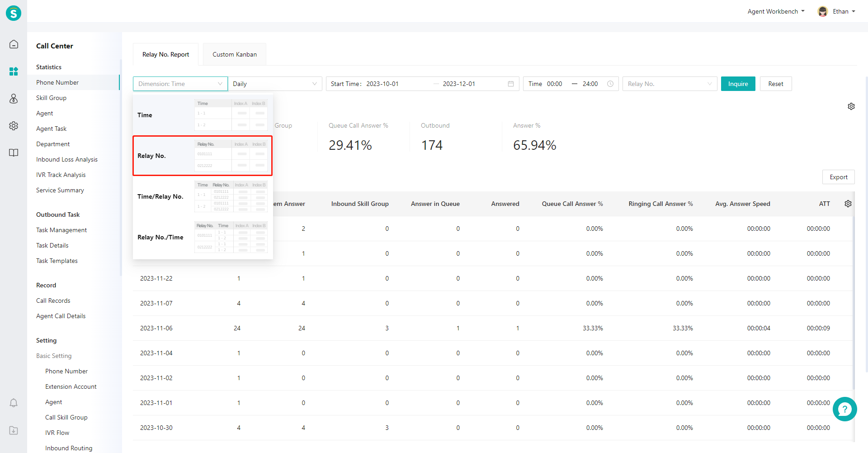Open notifications bell icon
The height and width of the screenshot is (453, 868).
(x=14, y=403)
